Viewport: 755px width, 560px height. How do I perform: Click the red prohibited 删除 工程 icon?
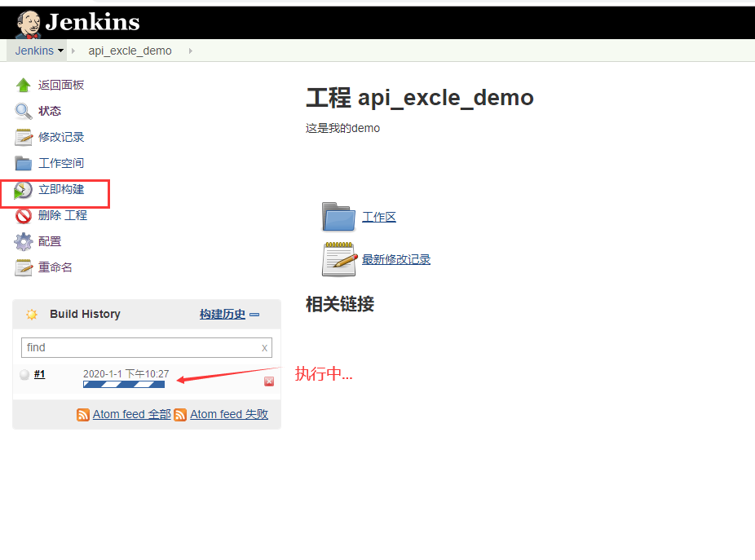(x=23, y=216)
